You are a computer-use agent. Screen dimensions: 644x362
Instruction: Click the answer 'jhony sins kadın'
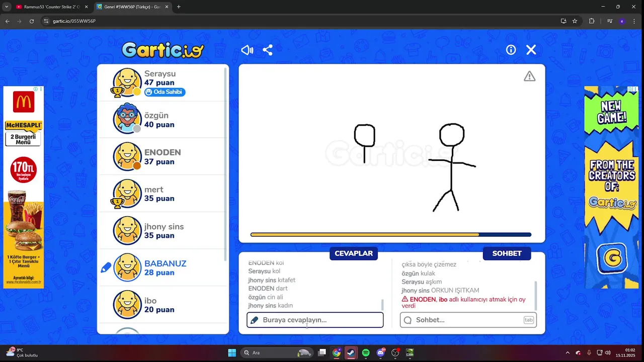(270, 306)
